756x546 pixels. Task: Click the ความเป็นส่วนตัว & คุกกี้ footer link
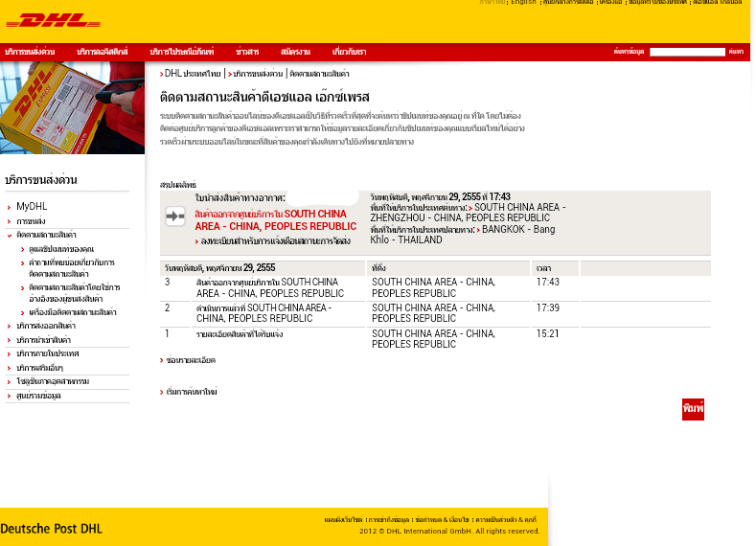(506, 520)
